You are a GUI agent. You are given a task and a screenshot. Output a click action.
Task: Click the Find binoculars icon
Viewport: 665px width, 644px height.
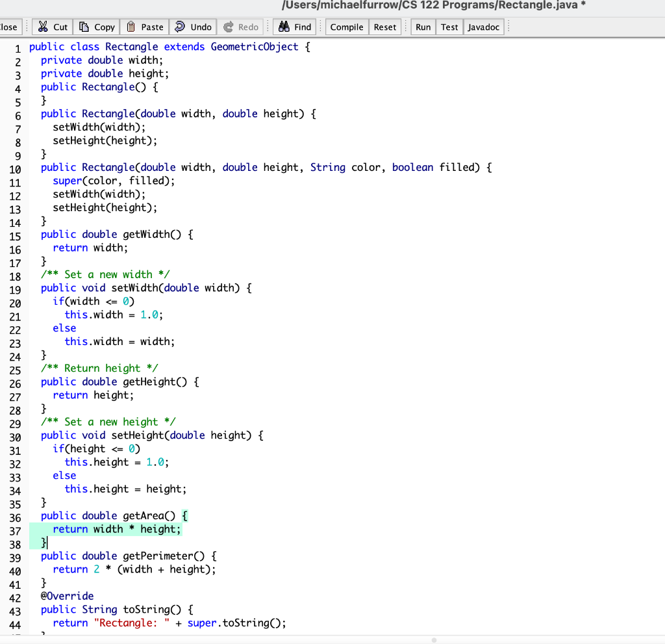(x=284, y=27)
